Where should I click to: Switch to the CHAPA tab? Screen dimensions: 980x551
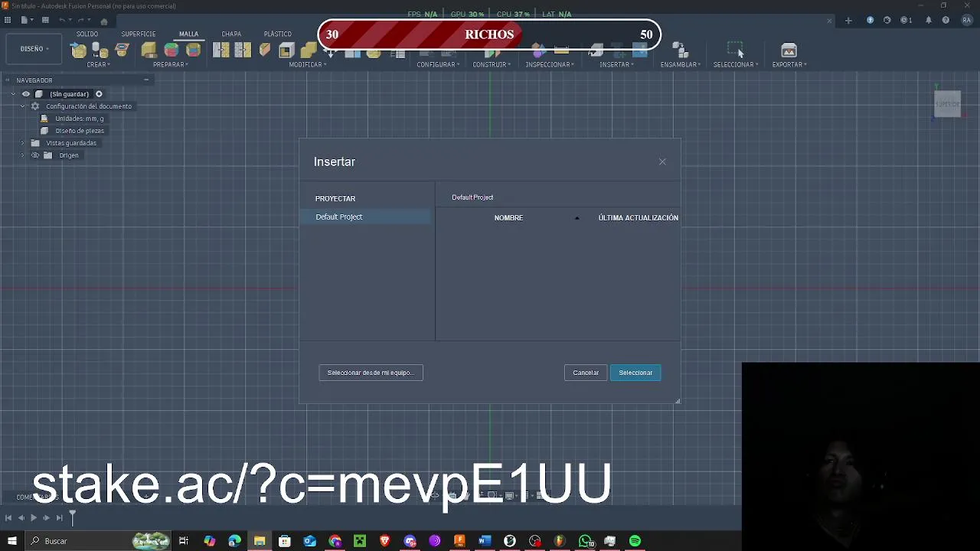[231, 34]
